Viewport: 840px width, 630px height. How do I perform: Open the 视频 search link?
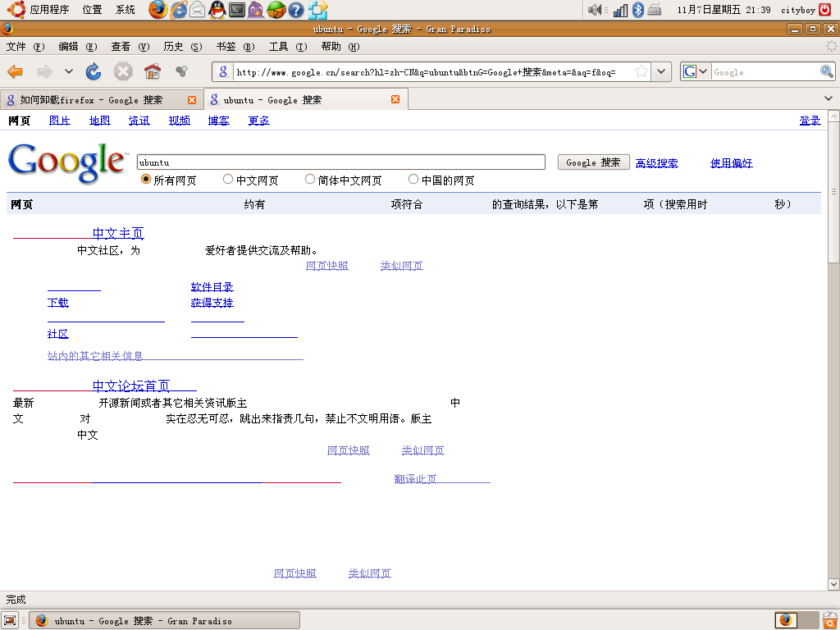click(179, 121)
